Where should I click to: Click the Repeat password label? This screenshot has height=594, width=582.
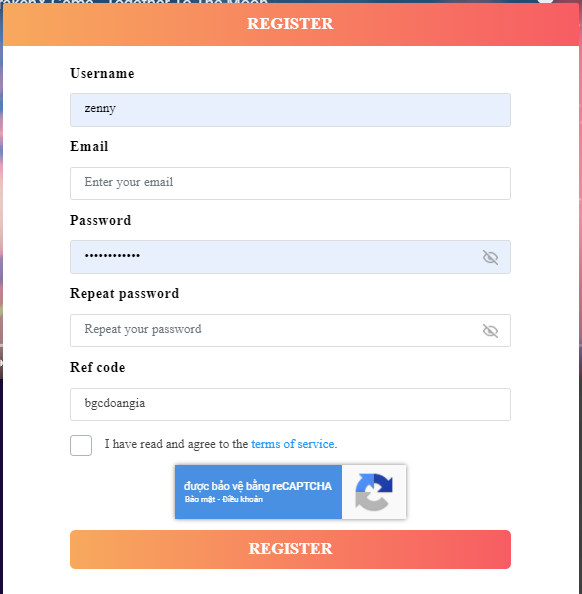125,294
